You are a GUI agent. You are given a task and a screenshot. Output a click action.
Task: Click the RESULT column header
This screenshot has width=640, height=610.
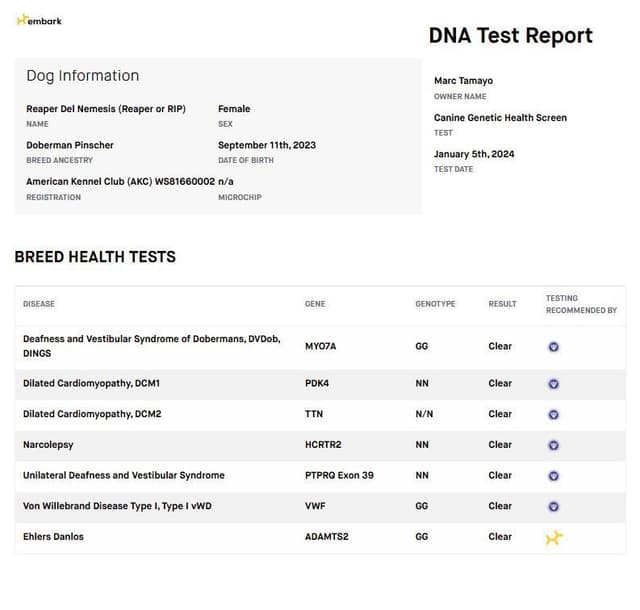(502, 304)
